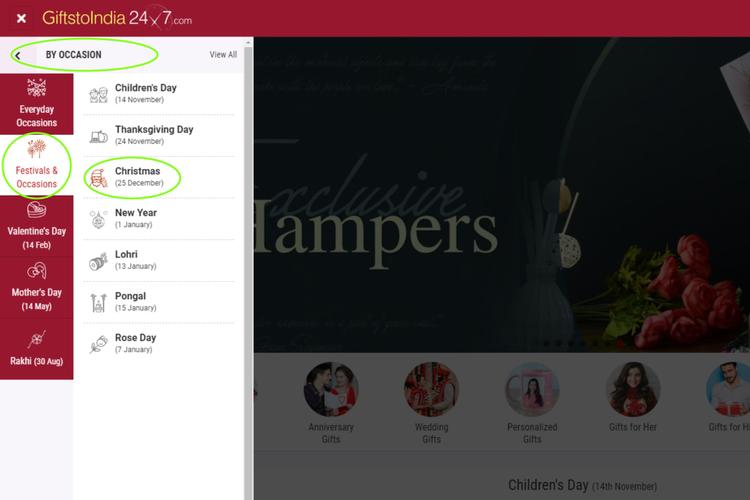Click the Pongal icon

98,302
